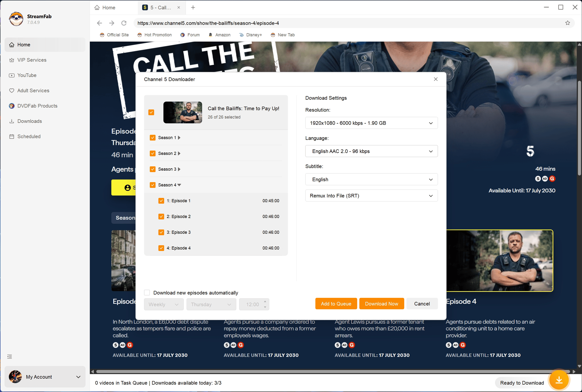Open the Episode 4 page thumbnail
The height and width of the screenshot is (392, 582).
click(500, 261)
